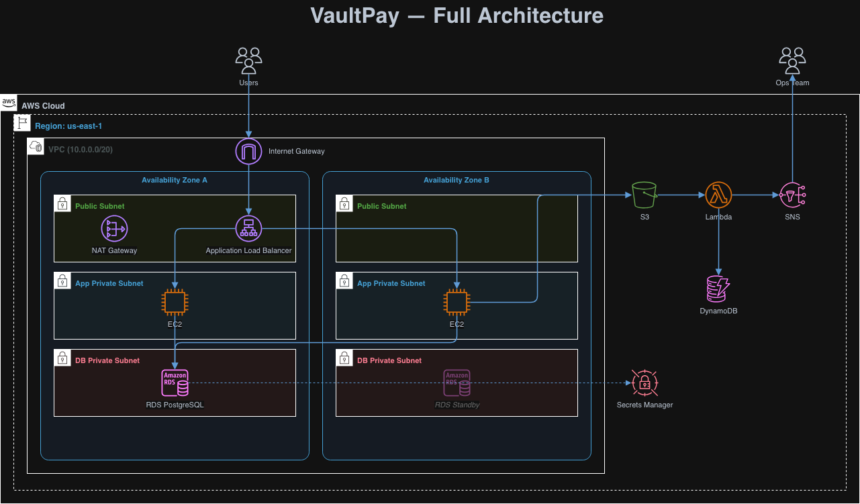Image resolution: width=860 pixels, height=504 pixels.
Task: Select the DynamoDB table icon
Action: 718,289
